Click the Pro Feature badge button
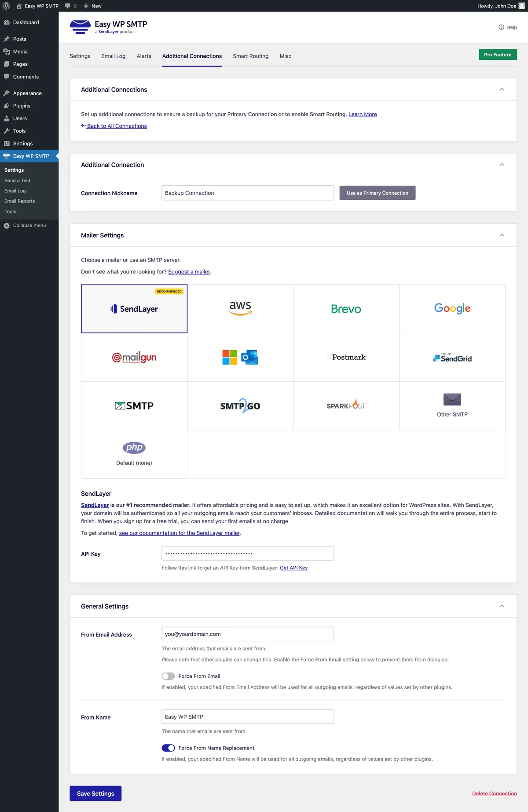The image size is (528, 812). [498, 55]
